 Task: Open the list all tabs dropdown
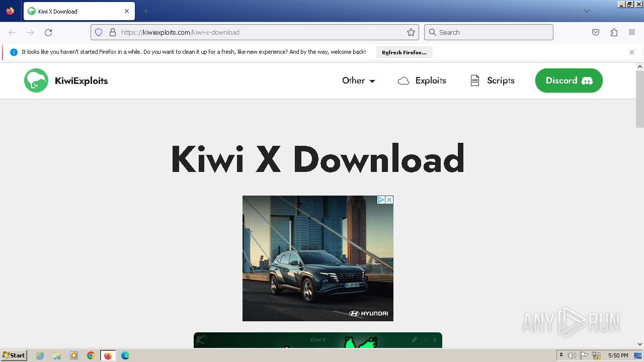(587, 11)
